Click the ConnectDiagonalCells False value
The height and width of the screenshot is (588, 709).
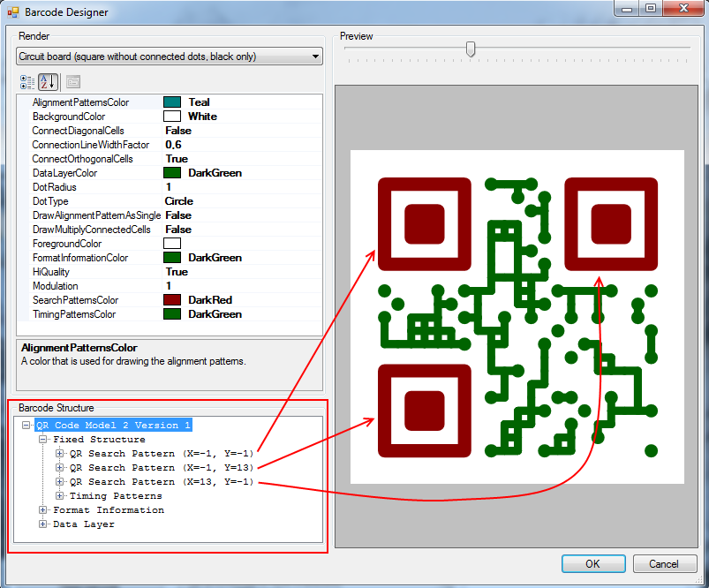tap(178, 131)
